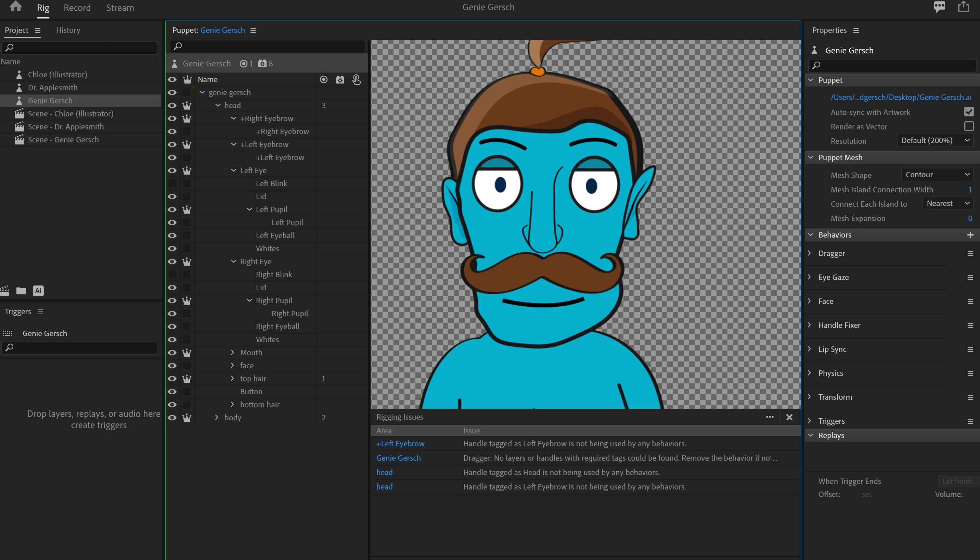Uncheck Auto-sync with Artwork
Screen dimensions: 980x560
click(x=968, y=112)
